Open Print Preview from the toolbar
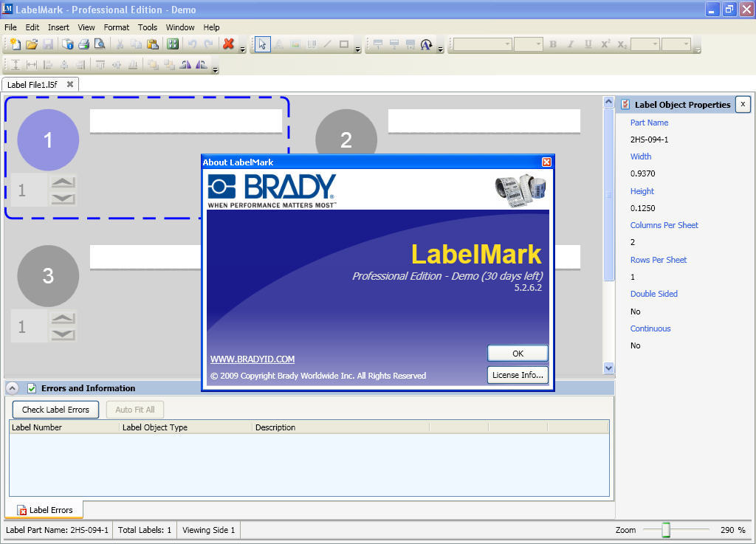 [100, 44]
